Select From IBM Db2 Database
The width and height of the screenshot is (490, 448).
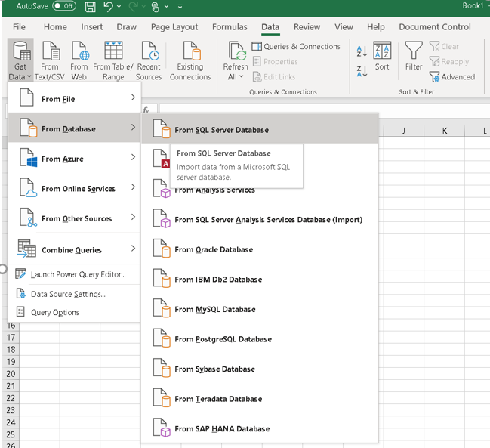tap(260, 280)
